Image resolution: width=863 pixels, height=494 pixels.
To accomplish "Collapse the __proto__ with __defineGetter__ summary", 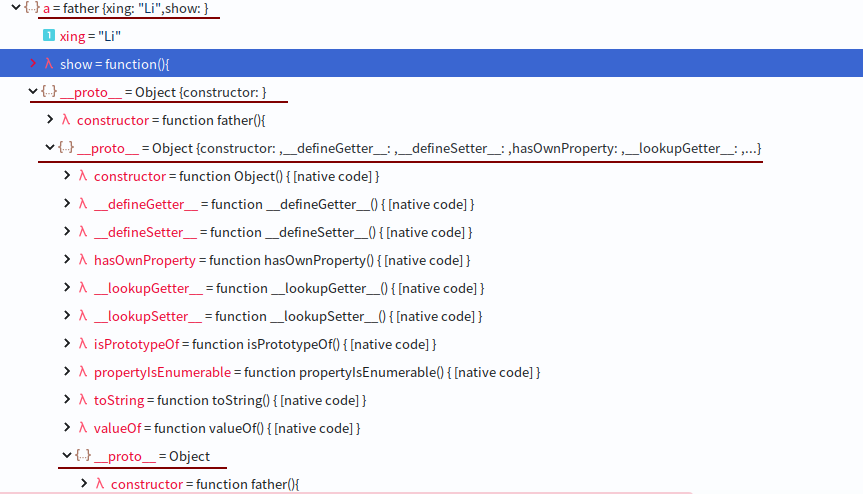I will [50, 148].
